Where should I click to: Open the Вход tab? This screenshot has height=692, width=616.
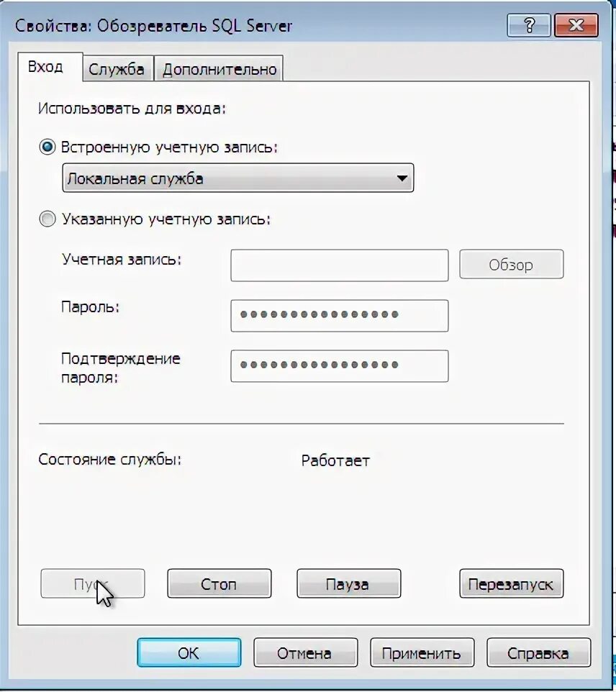point(45,67)
